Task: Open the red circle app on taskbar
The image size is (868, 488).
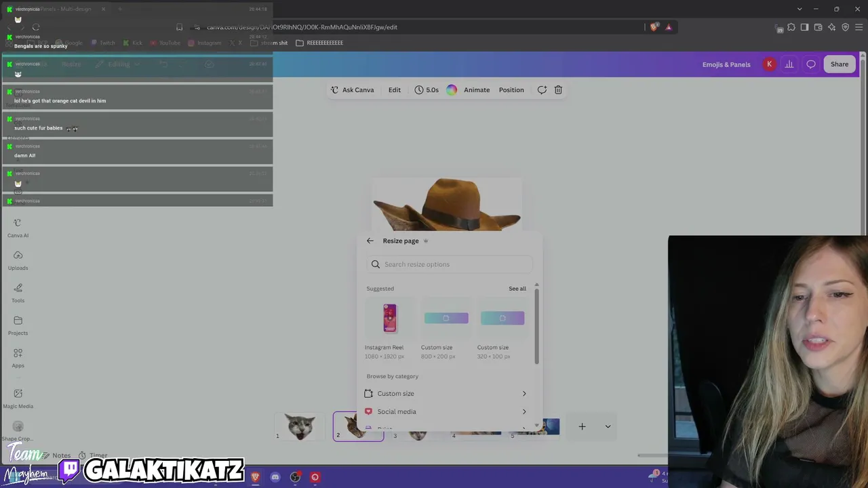Action: (x=315, y=477)
